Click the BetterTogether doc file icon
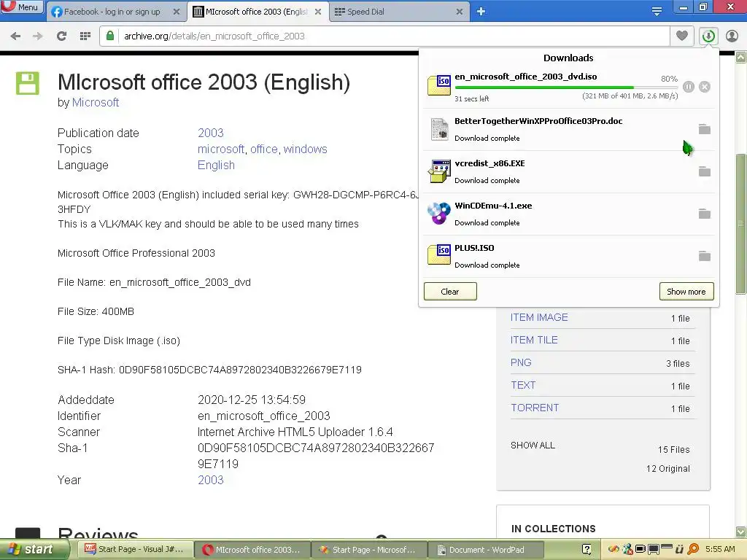747x560 pixels. [439, 129]
